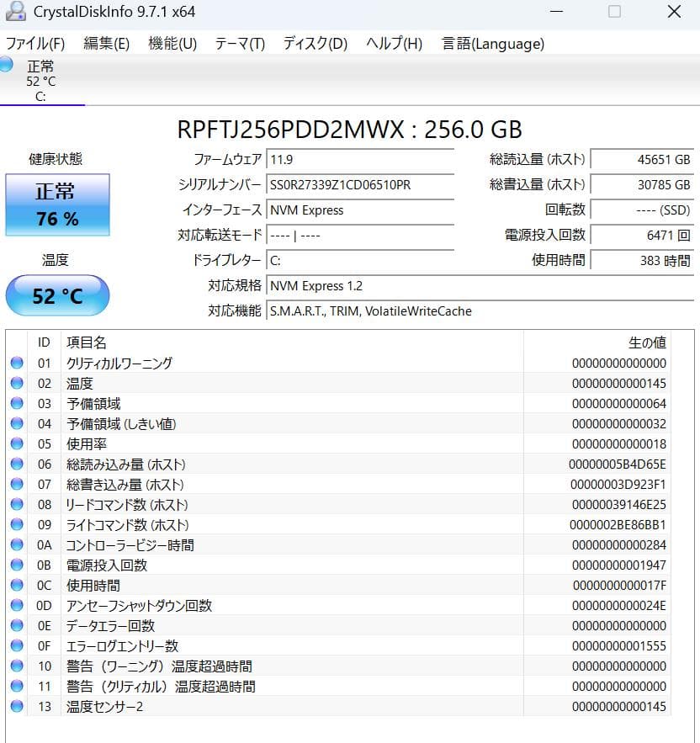
Task: Click status orb for ID 0B 電源投入回数 row
Action: [x=17, y=565]
